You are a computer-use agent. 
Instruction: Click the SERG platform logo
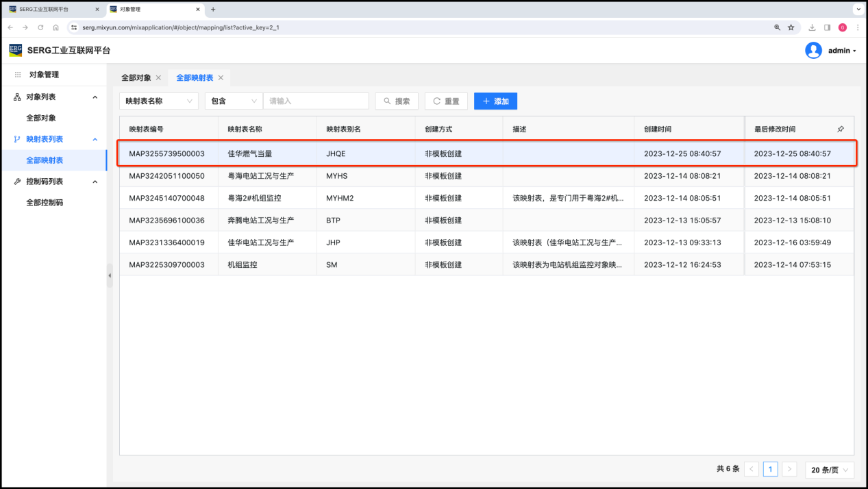point(15,50)
